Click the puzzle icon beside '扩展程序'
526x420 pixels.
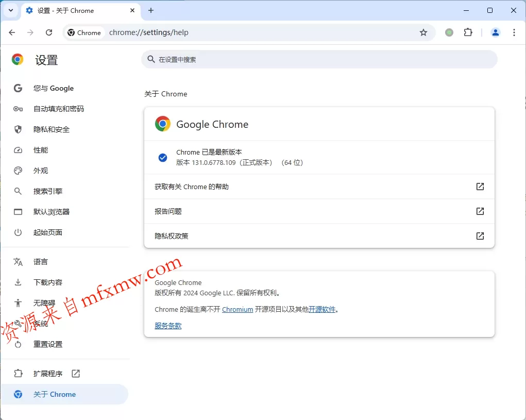18,374
